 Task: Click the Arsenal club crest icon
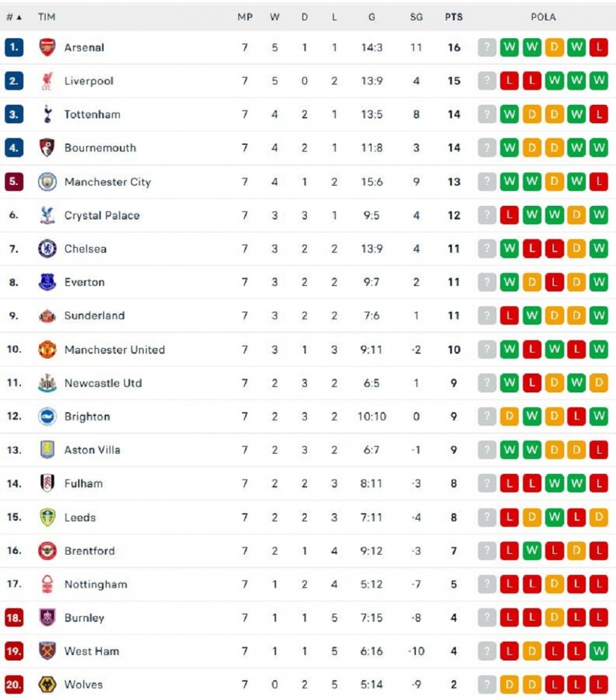(x=47, y=48)
